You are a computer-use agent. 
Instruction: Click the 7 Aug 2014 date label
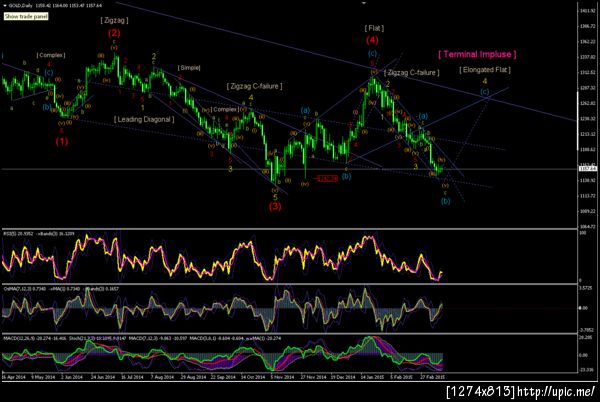click(x=162, y=377)
